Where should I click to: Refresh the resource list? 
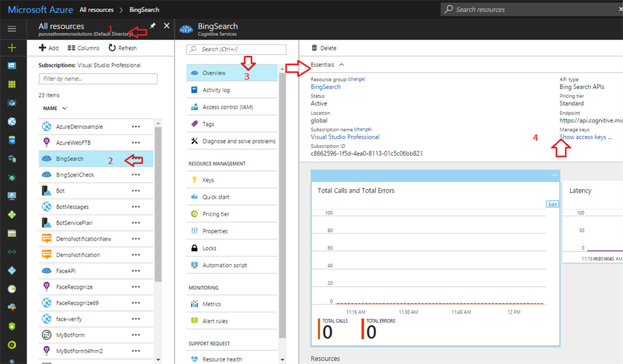tap(123, 48)
